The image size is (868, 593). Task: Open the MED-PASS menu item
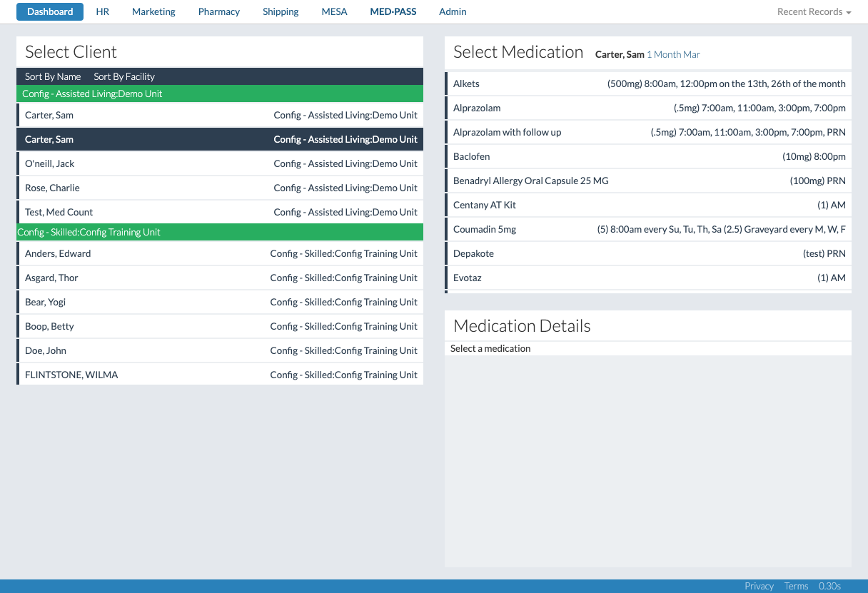coord(393,11)
